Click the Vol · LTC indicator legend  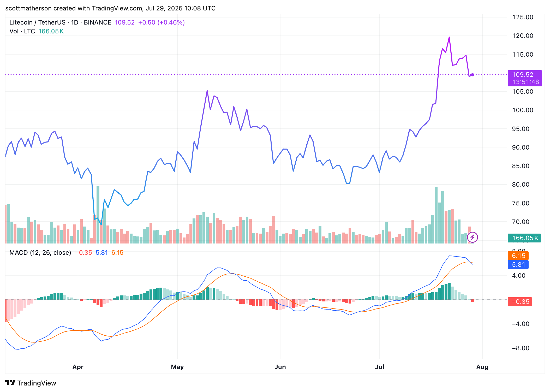[22, 31]
